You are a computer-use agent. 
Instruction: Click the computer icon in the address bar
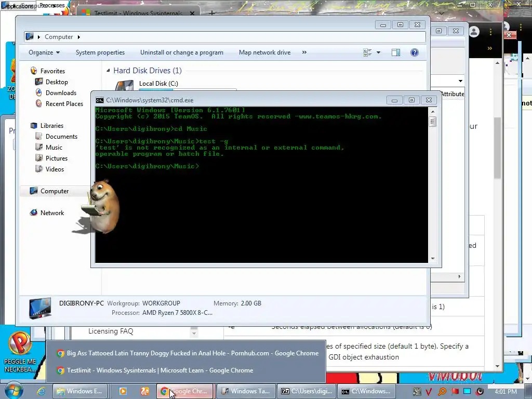(x=30, y=36)
